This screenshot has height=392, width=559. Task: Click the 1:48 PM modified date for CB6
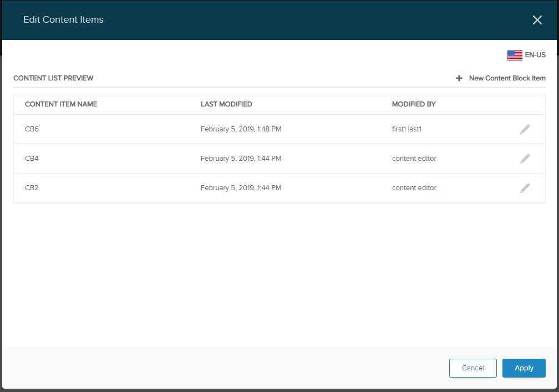pyautogui.click(x=241, y=129)
